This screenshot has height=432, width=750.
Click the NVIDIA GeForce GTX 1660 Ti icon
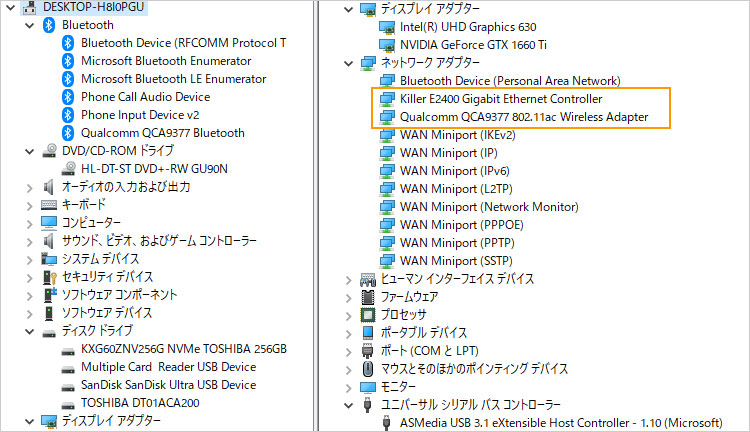[x=387, y=44]
